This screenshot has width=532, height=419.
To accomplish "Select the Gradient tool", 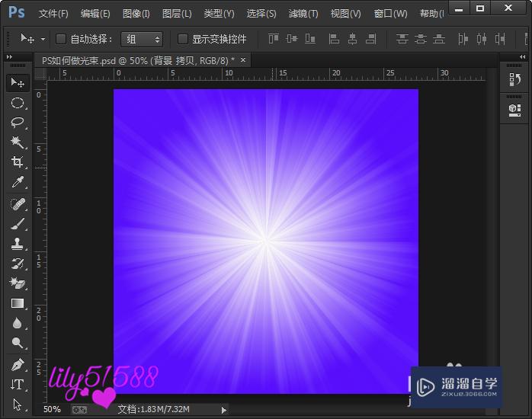I will 18,303.
